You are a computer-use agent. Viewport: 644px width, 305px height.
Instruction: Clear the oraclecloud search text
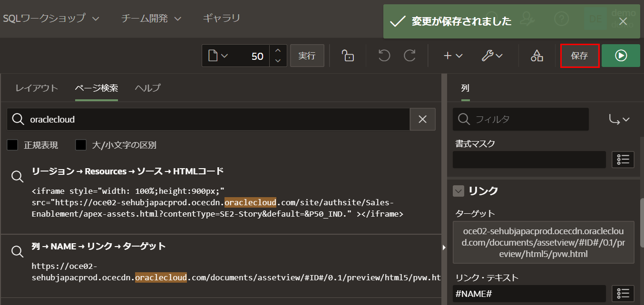pos(422,119)
